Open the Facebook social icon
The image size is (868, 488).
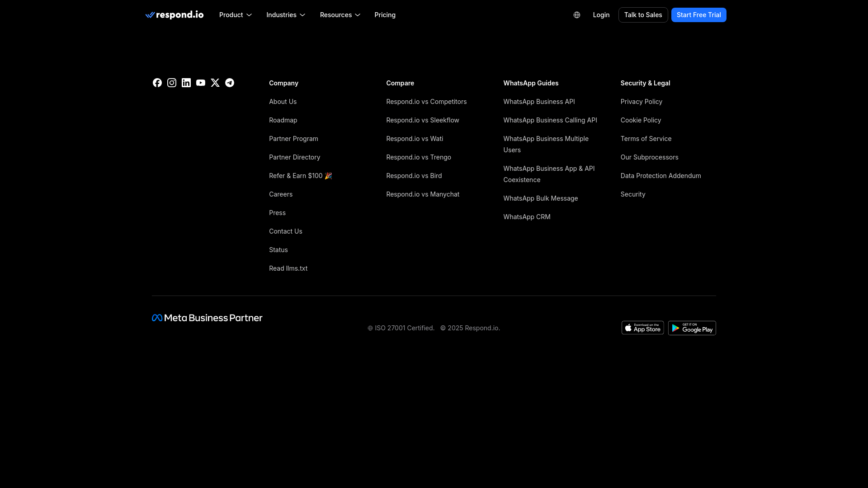tap(157, 83)
